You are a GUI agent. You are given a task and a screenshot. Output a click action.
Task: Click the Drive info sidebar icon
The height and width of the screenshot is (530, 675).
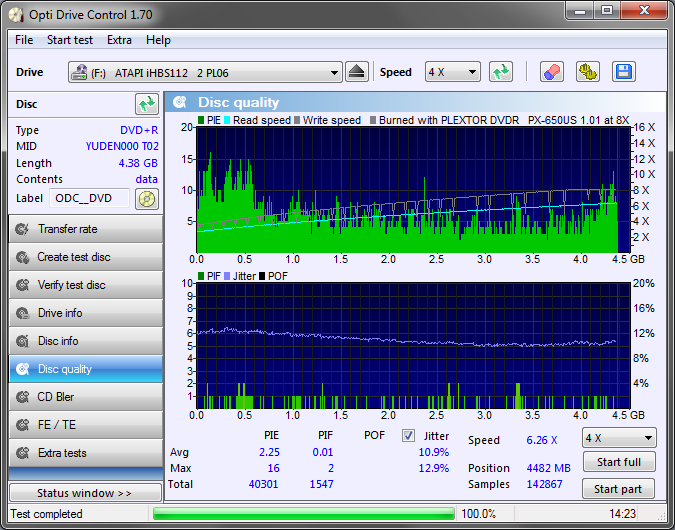(x=22, y=313)
